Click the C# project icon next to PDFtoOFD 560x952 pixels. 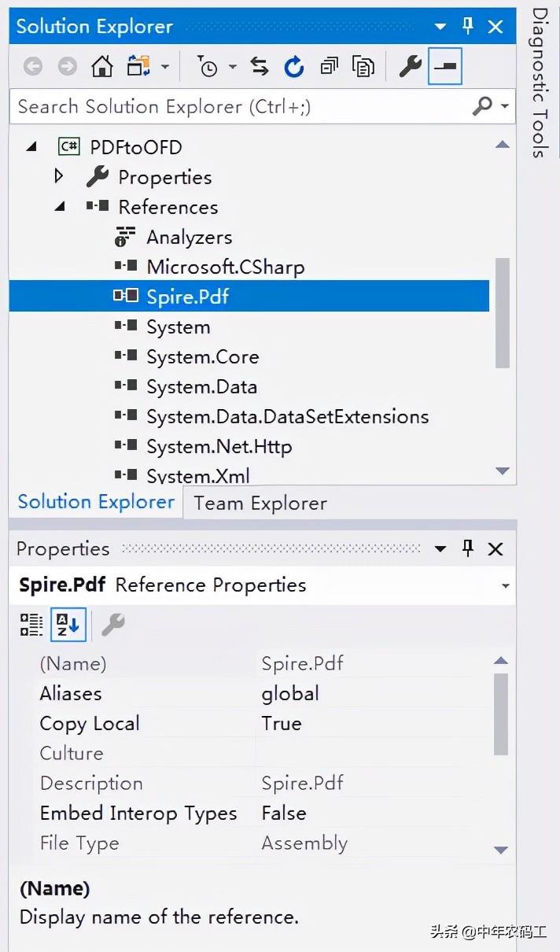(x=69, y=147)
